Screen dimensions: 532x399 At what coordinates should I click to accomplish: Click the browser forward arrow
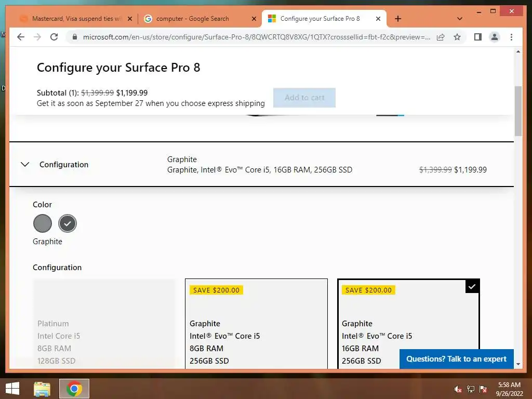tap(37, 37)
